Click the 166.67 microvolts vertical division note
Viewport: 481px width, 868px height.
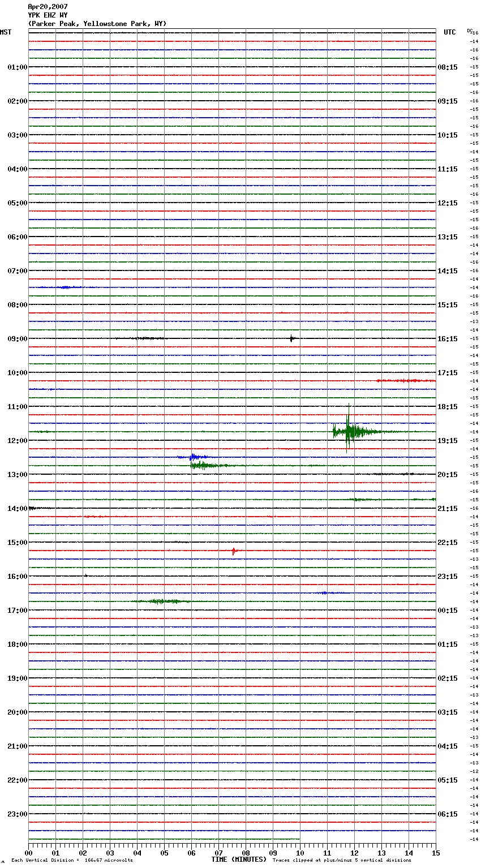tap(72, 861)
